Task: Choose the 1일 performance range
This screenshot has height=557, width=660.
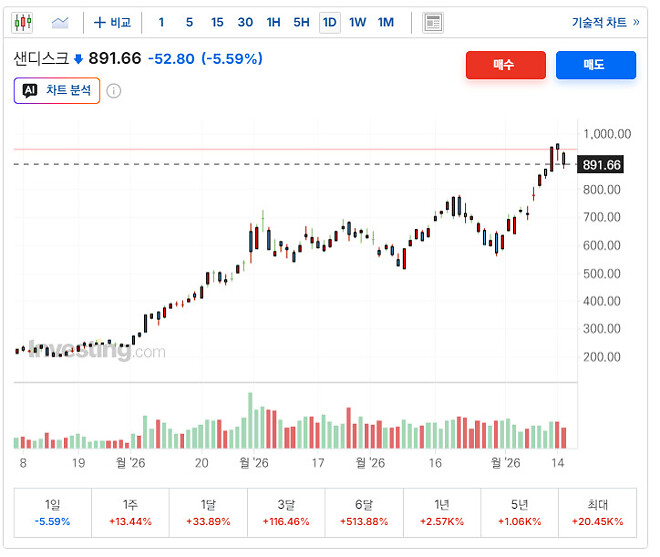Action: (53, 512)
